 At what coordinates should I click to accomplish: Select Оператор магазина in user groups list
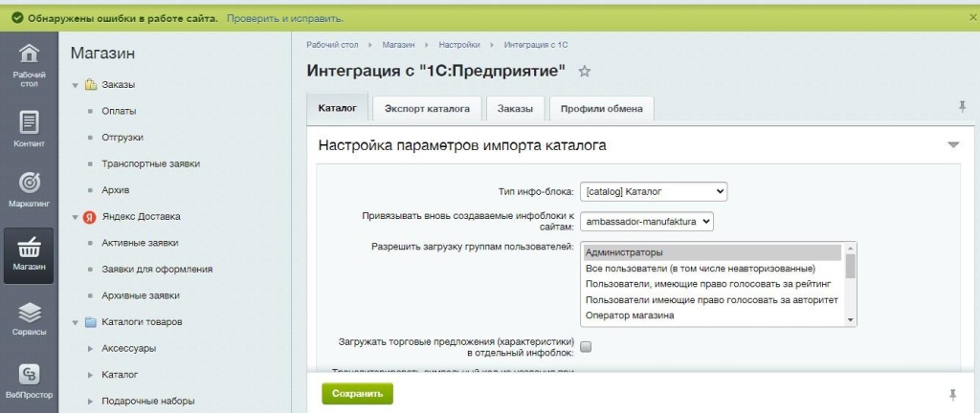point(712,315)
